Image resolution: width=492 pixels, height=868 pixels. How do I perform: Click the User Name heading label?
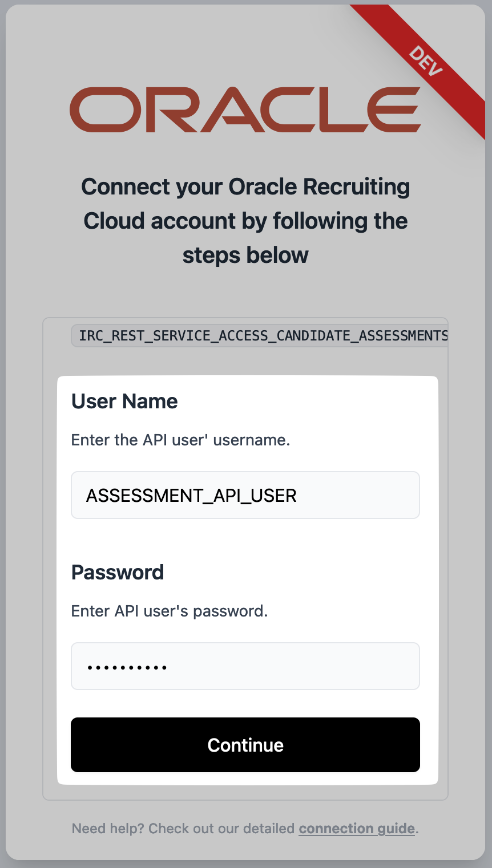[124, 401]
